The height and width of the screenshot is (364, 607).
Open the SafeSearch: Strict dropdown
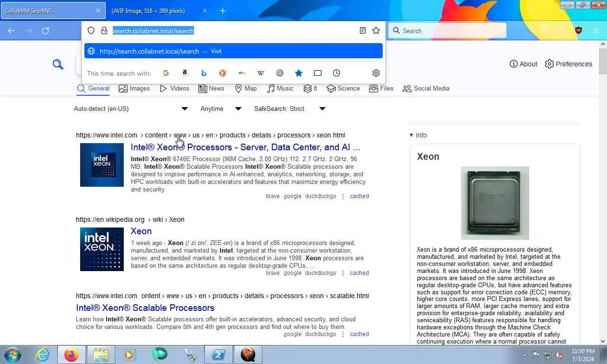290,109
